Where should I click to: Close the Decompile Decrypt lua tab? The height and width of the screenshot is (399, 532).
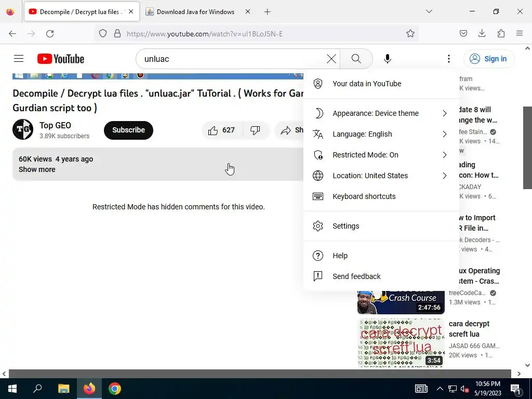pos(131,12)
